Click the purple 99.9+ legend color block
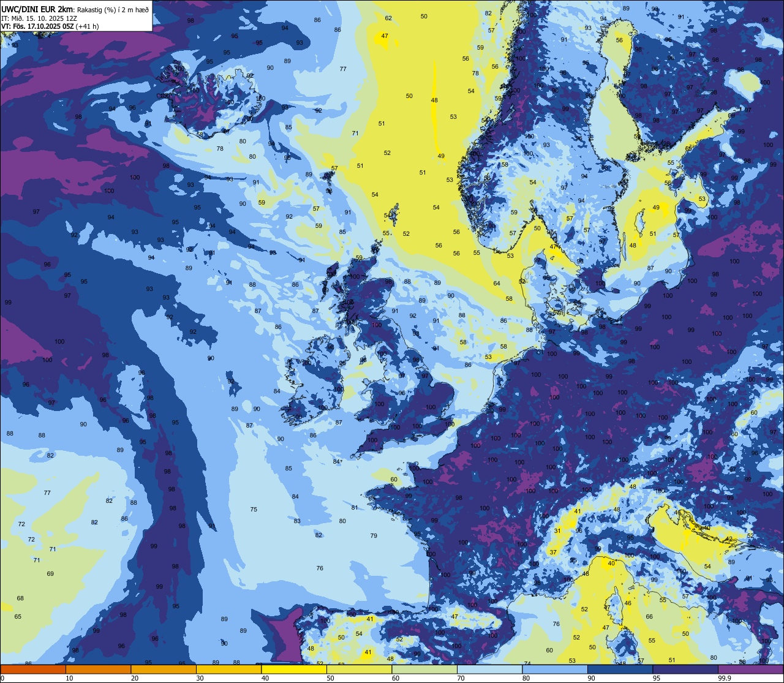This screenshot has width=784, height=683. [x=751, y=669]
